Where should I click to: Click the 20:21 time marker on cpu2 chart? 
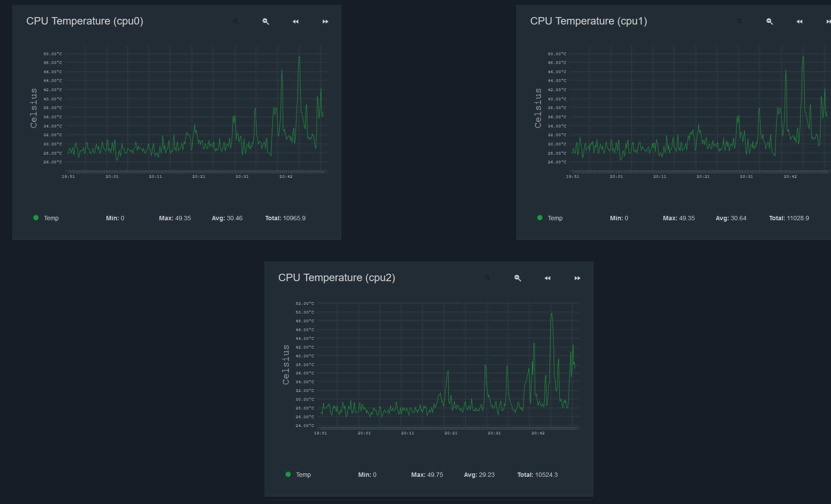click(451, 433)
